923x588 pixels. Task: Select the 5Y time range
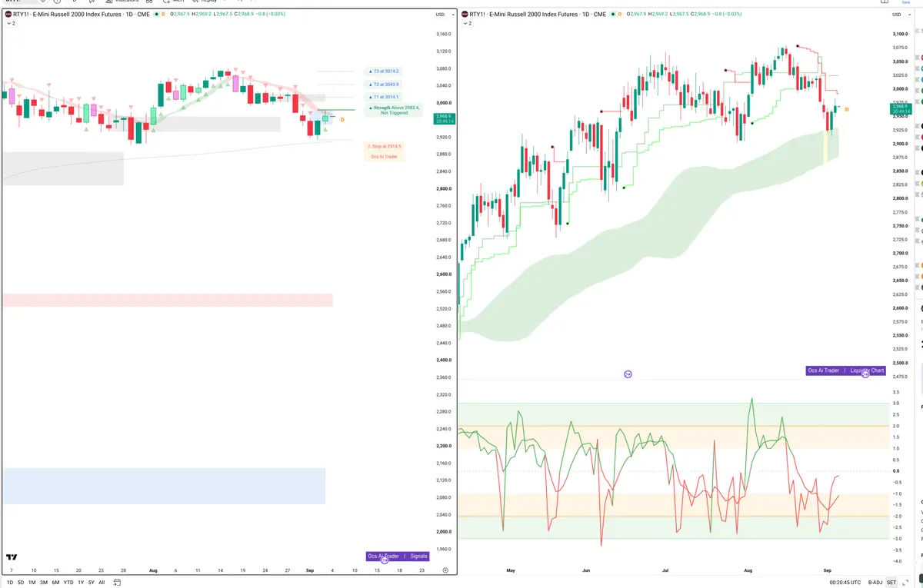pos(91,583)
